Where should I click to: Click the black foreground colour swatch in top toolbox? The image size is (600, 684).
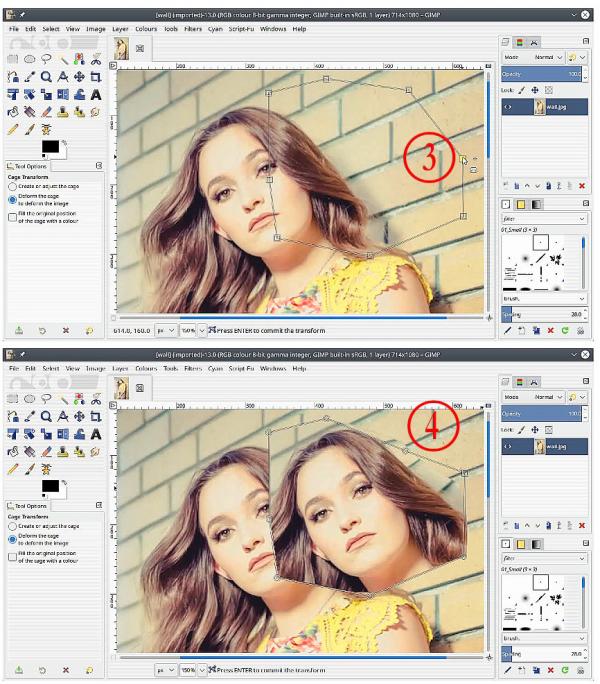50,147
